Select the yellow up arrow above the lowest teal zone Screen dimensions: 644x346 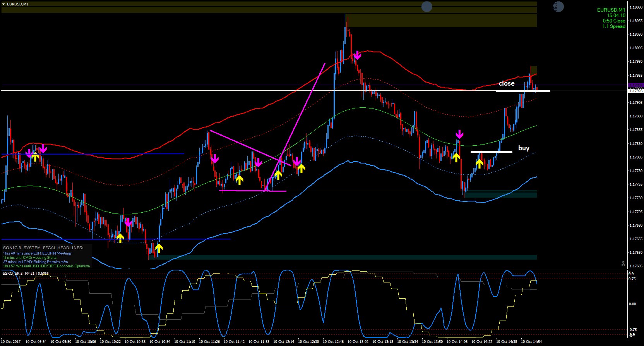pyautogui.click(x=159, y=248)
